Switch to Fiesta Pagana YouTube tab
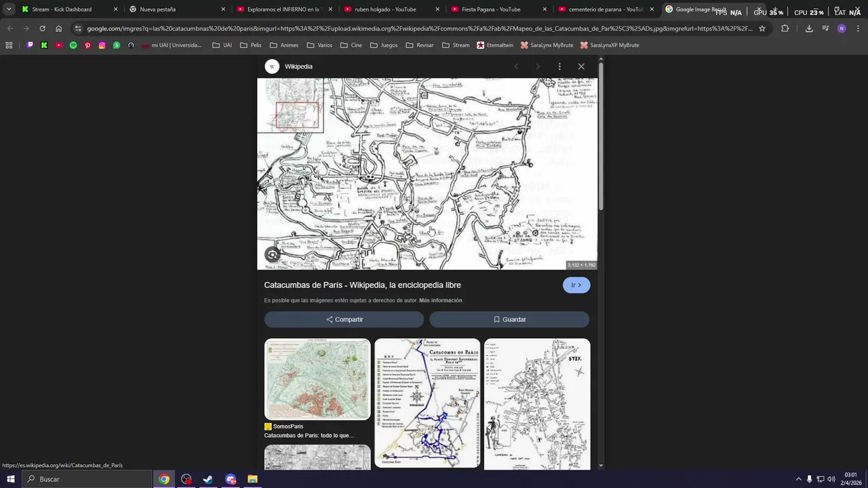The image size is (868, 488). pos(498,9)
